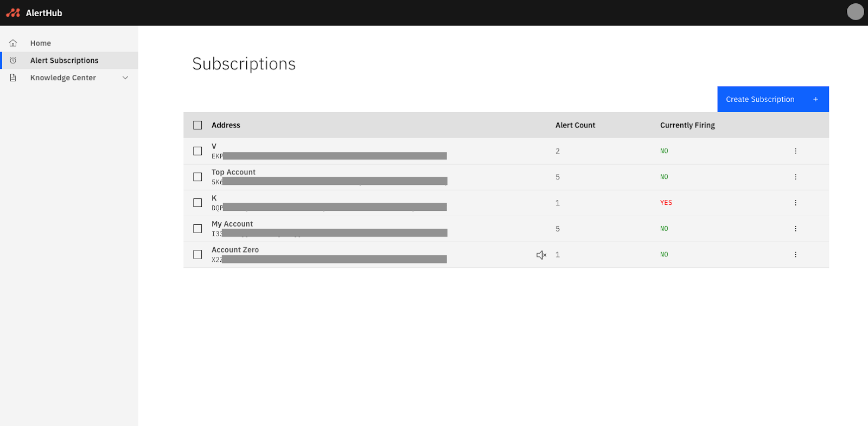Collapse the Knowledge Center chevron
868x426 pixels.
tap(125, 78)
